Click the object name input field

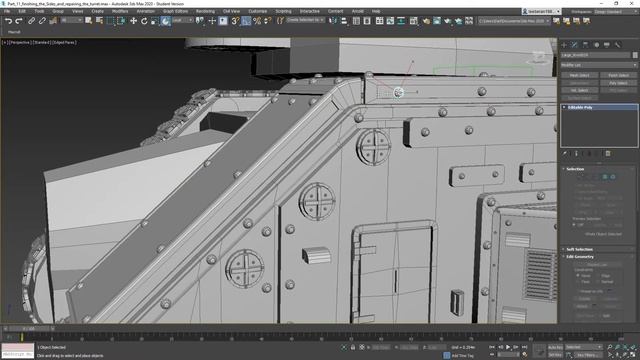coord(596,55)
